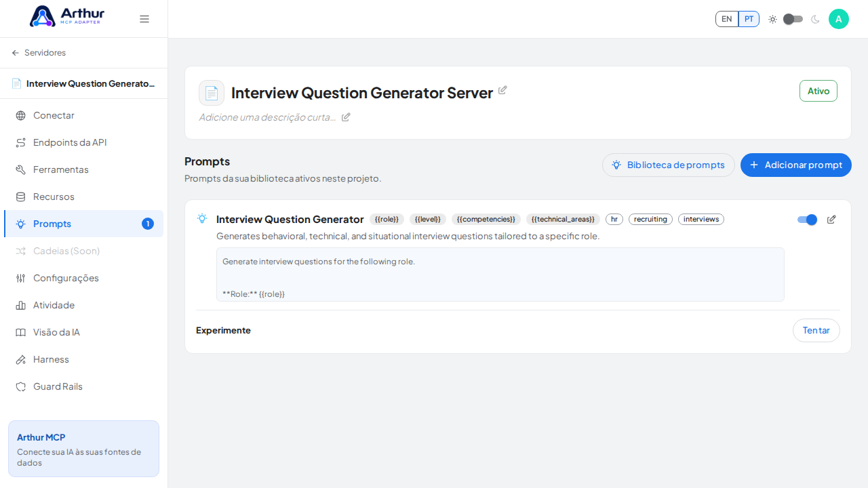This screenshot has height=488, width=868.
Task: Click the Interview Question Generator prompt title
Action: click(x=290, y=220)
